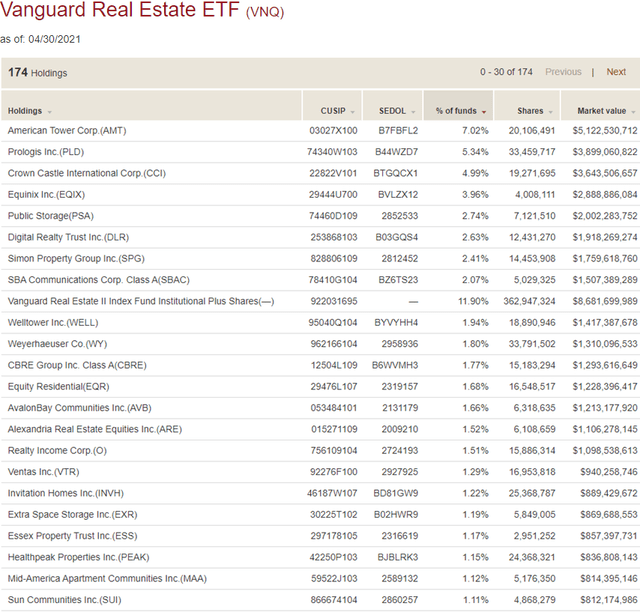The image size is (640, 612).
Task: Click CUSIP value 922031695
Action: [334, 301]
